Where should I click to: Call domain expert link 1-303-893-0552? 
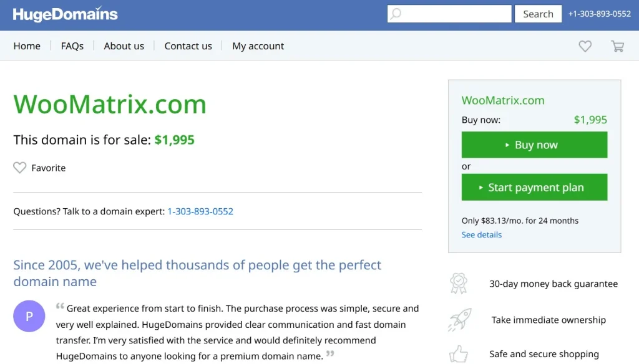(200, 211)
